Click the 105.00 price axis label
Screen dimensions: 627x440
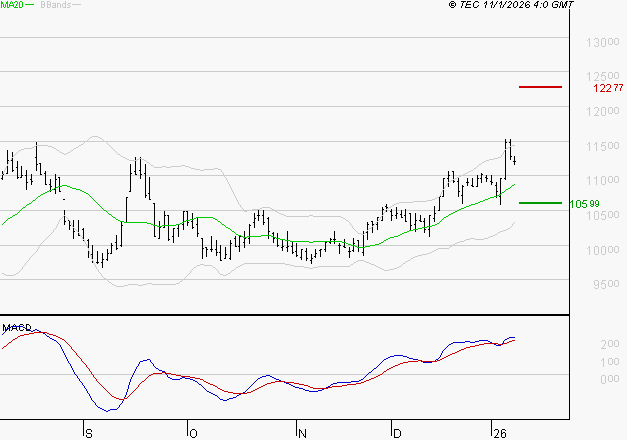[603, 215]
